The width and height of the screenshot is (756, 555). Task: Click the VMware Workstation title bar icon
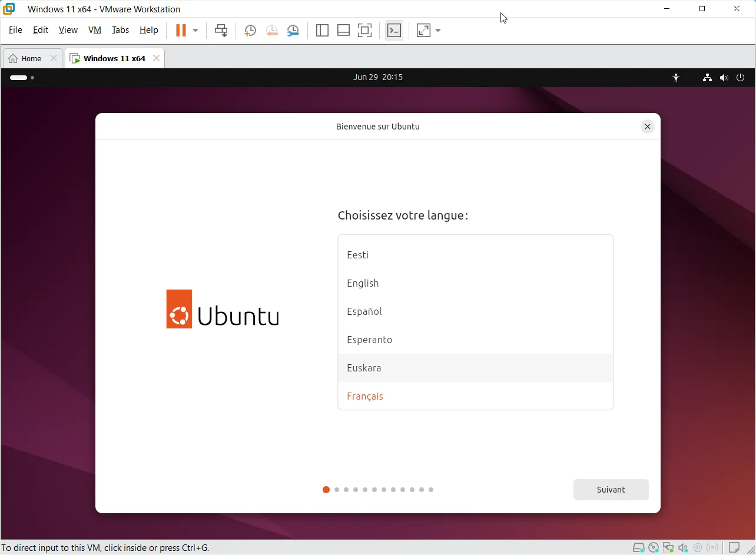(9, 9)
